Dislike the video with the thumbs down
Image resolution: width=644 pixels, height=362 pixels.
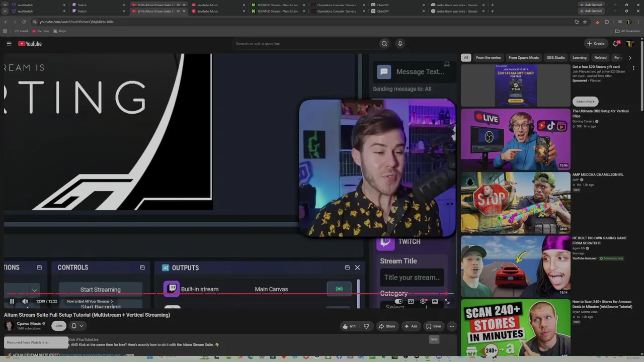tap(366, 326)
